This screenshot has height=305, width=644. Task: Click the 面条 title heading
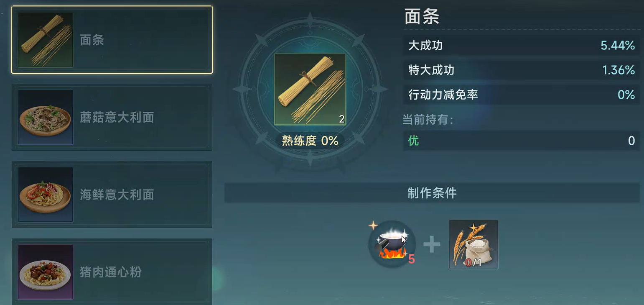click(x=422, y=17)
